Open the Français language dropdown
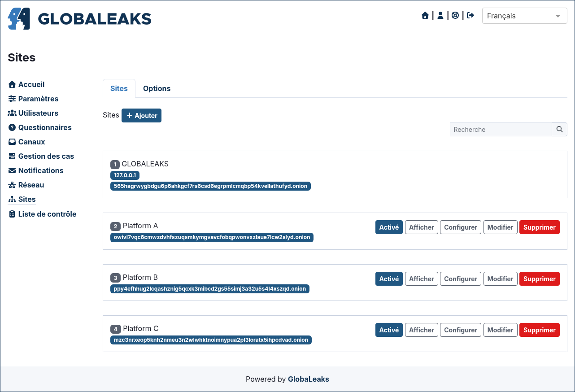The height and width of the screenshot is (392, 575). [524, 16]
